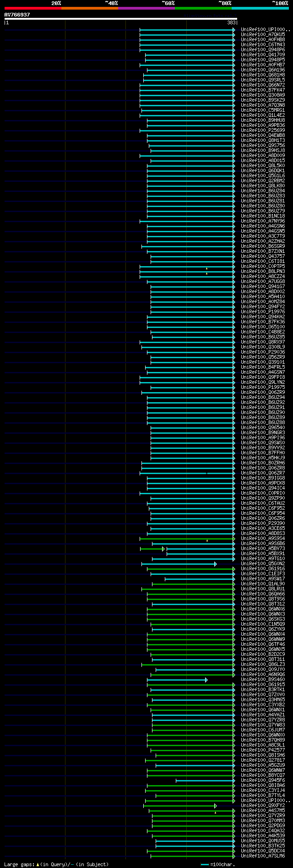Select the orange ~40% identity legend segment
Screen dimensions: 293x868
(x=89, y=8)
